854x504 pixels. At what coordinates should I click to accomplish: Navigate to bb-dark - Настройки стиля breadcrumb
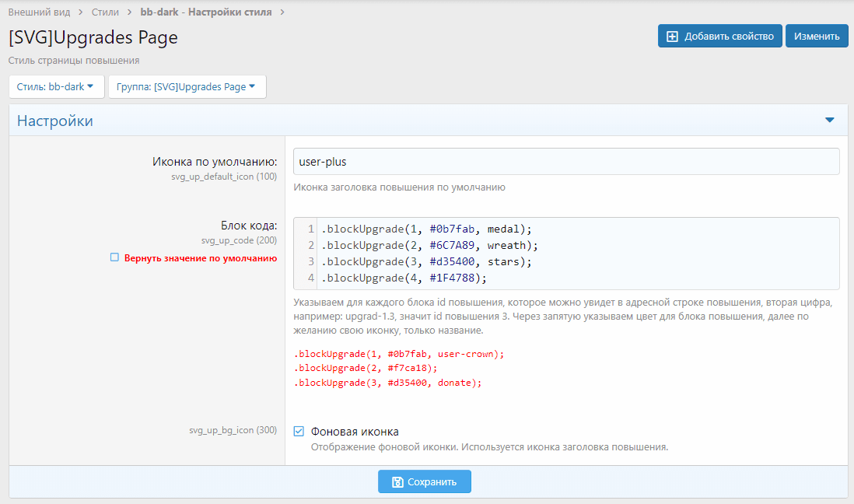pos(206,12)
